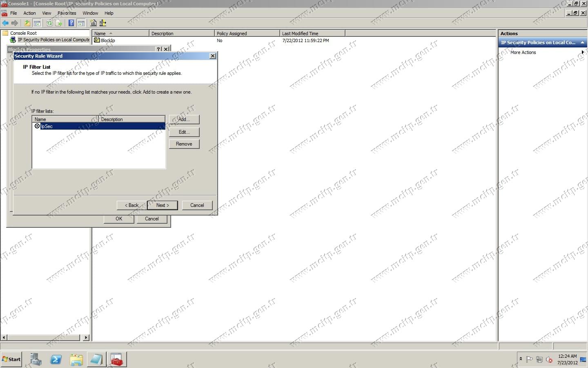Go back with the toolbar Back arrow
The image size is (588, 368).
pos(5,23)
